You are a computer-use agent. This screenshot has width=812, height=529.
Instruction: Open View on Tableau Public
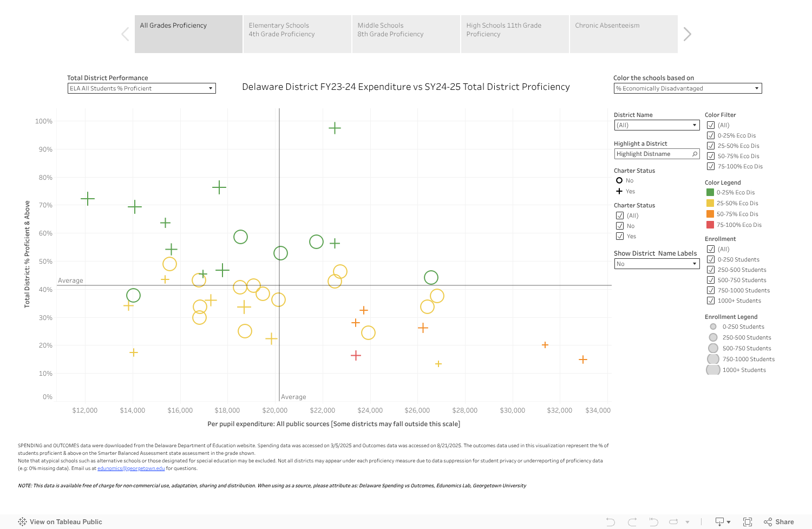coord(61,521)
